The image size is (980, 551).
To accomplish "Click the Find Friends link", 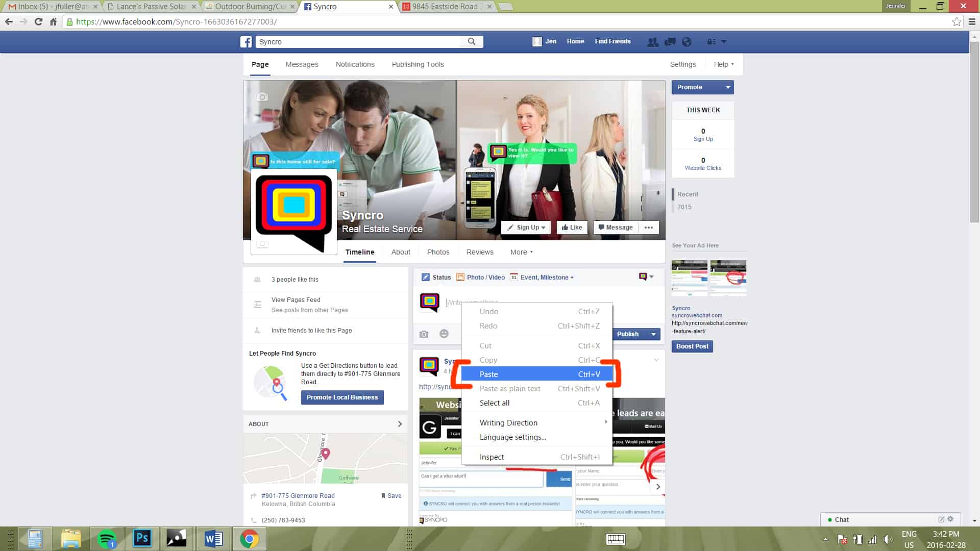I will click(x=612, y=41).
